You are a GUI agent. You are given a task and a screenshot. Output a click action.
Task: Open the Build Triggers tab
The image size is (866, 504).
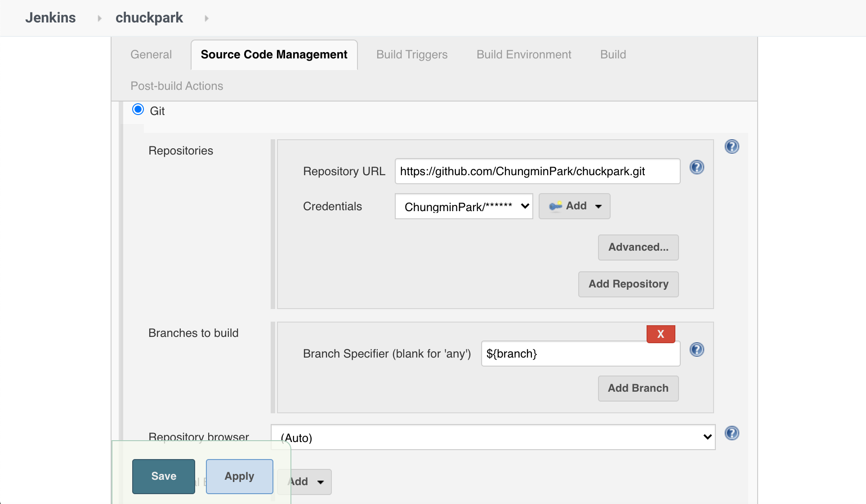[412, 55]
